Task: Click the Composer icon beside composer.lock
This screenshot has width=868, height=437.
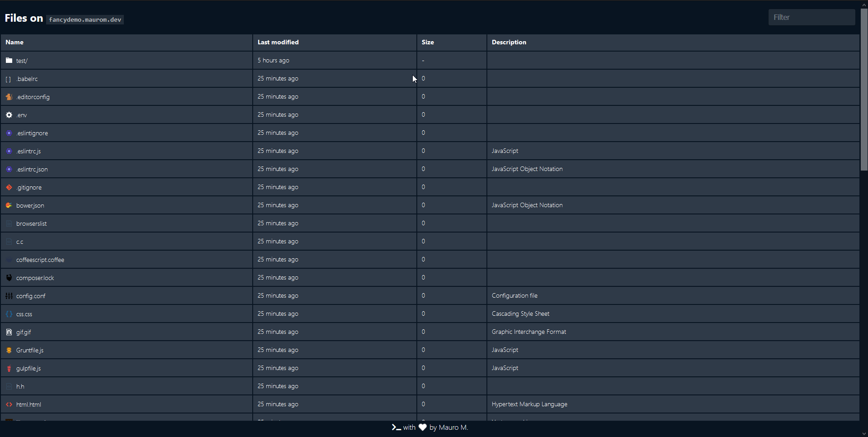Action: click(9, 278)
